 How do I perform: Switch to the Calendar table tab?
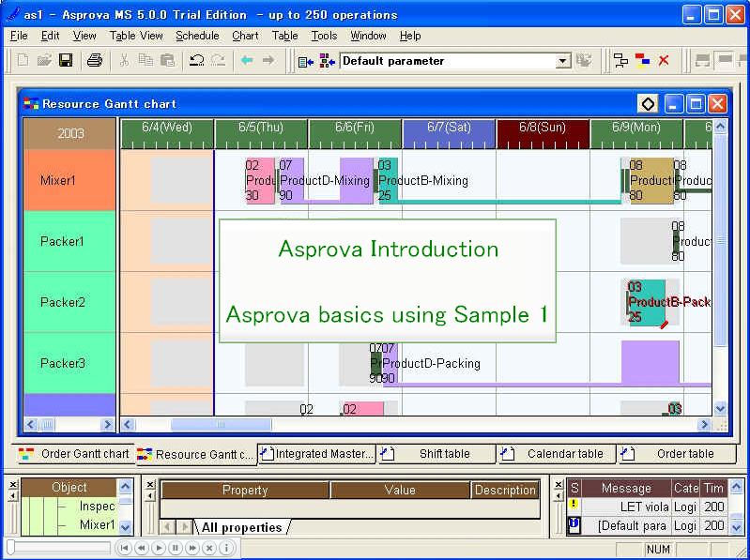click(x=557, y=454)
